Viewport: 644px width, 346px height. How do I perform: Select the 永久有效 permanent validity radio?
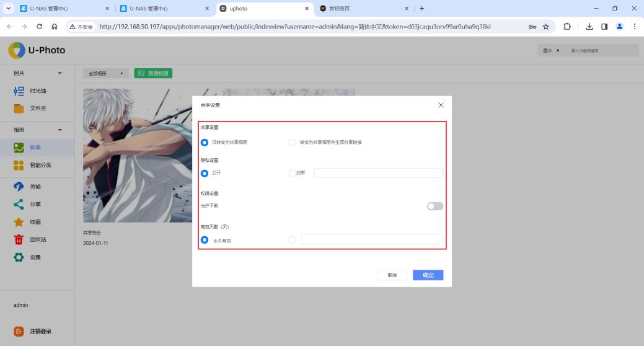pyautogui.click(x=205, y=240)
